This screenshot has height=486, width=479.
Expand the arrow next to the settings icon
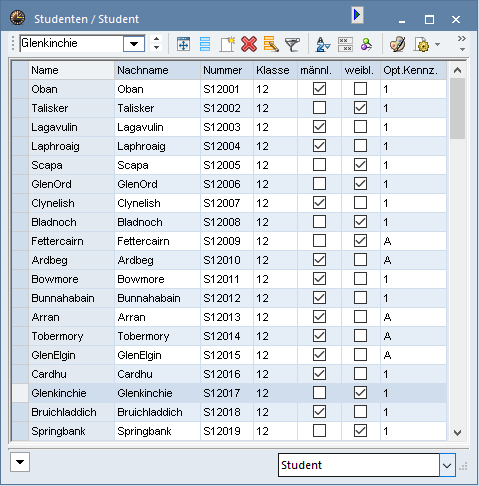tap(437, 44)
